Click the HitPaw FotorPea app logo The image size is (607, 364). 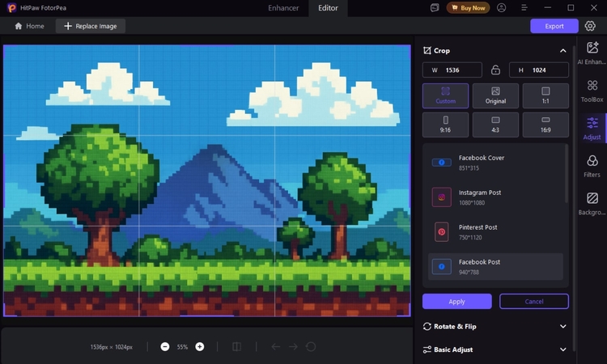11,8
